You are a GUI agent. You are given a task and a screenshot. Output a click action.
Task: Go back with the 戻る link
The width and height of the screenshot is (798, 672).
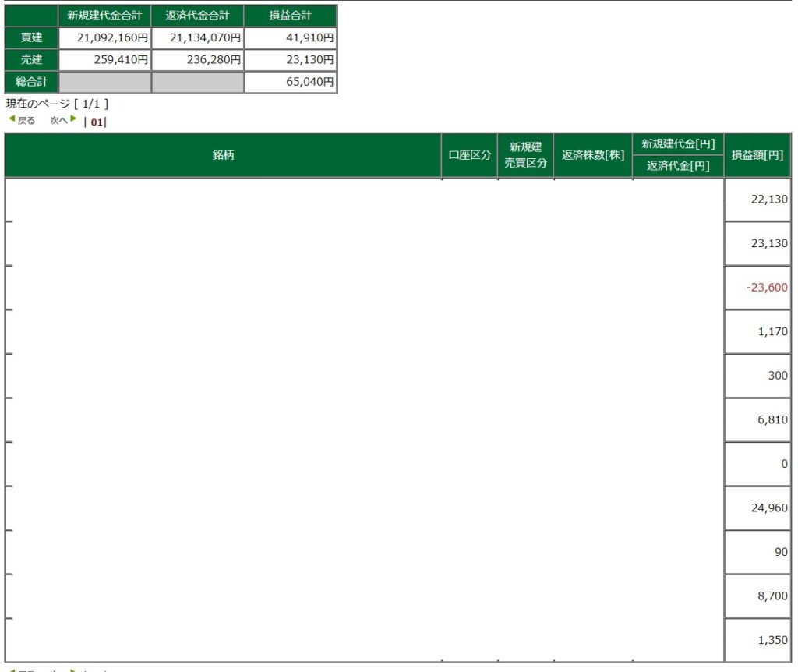[x=26, y=121]
